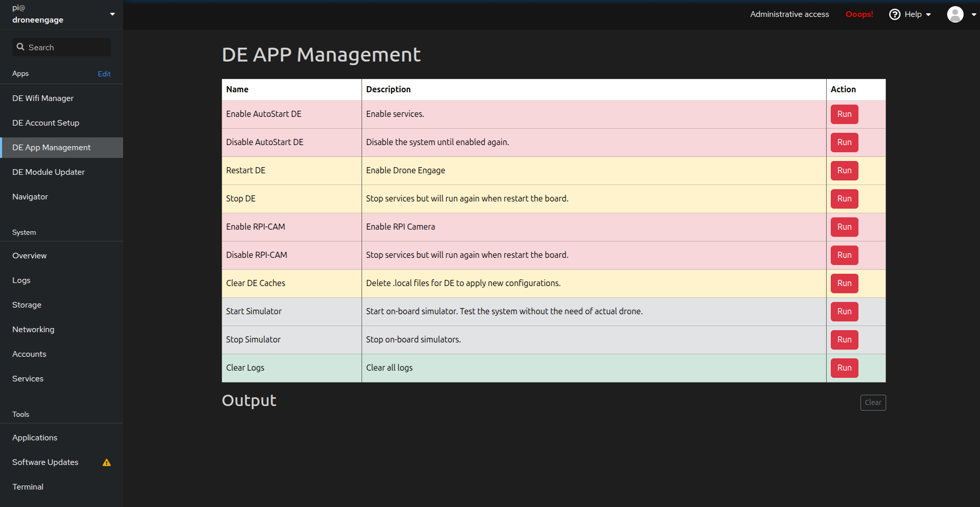This screenshot has width=980, height=507.
Task: Click the Ooops! link in the top bar
Action: 859,14
